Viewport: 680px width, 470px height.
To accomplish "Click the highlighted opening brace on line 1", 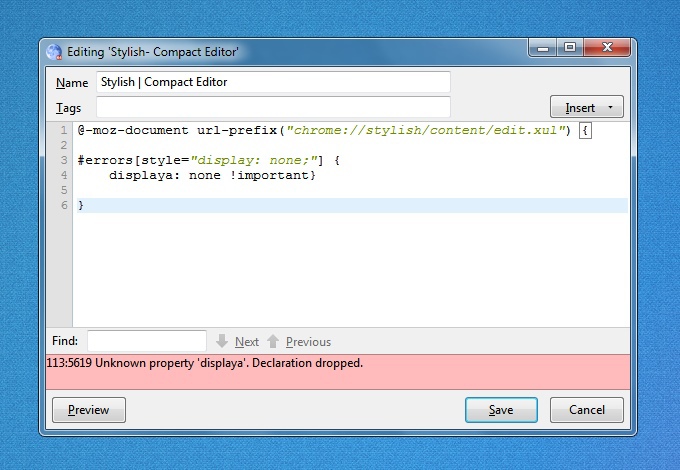I will tap(585, 130).
